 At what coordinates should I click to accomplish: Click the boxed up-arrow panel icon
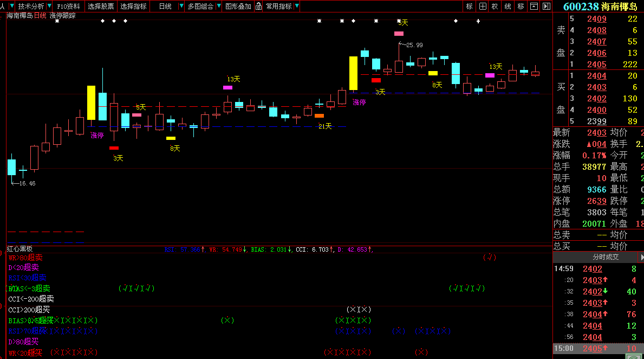534,7
